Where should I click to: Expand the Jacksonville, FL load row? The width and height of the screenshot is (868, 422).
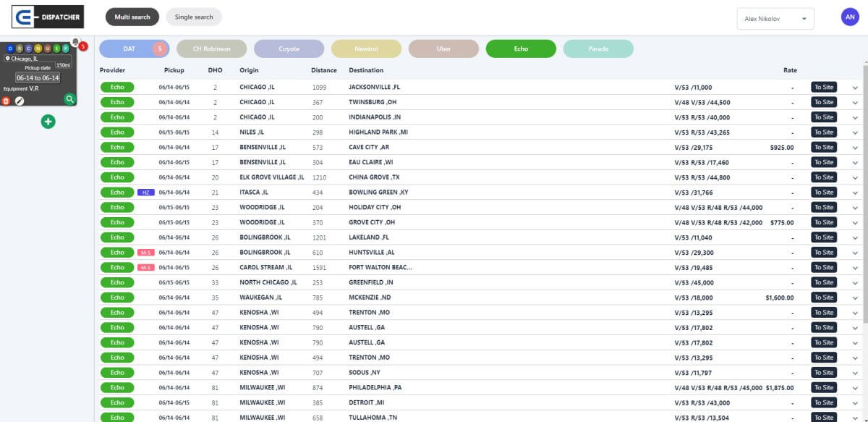click(855, 88)
